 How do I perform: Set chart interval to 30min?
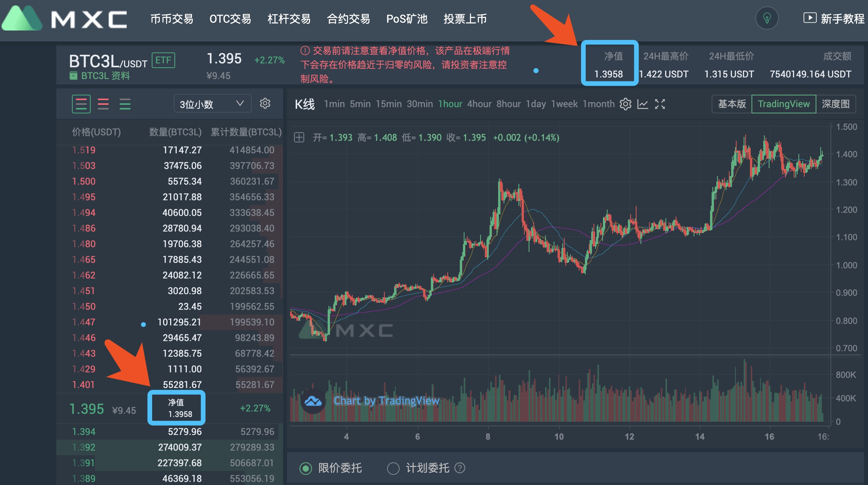[420, 104]
